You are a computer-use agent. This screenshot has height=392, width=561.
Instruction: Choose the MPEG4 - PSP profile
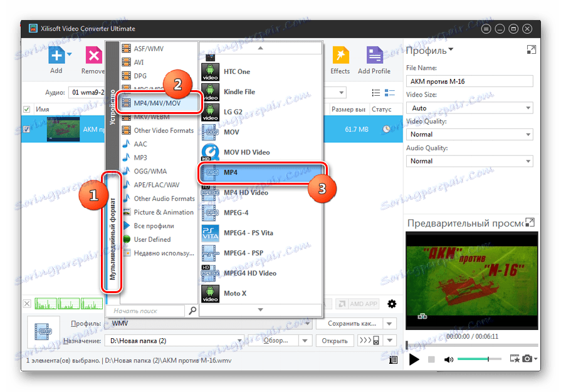[261, 253]
